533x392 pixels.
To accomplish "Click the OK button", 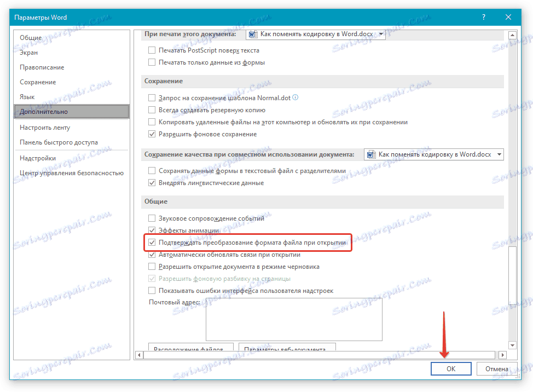I will coord(451,368).
